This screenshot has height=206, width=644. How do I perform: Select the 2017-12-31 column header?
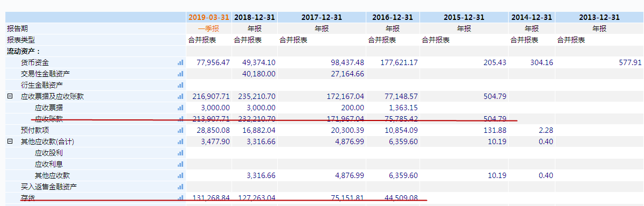pyautogui.click(x=322, y=17)
